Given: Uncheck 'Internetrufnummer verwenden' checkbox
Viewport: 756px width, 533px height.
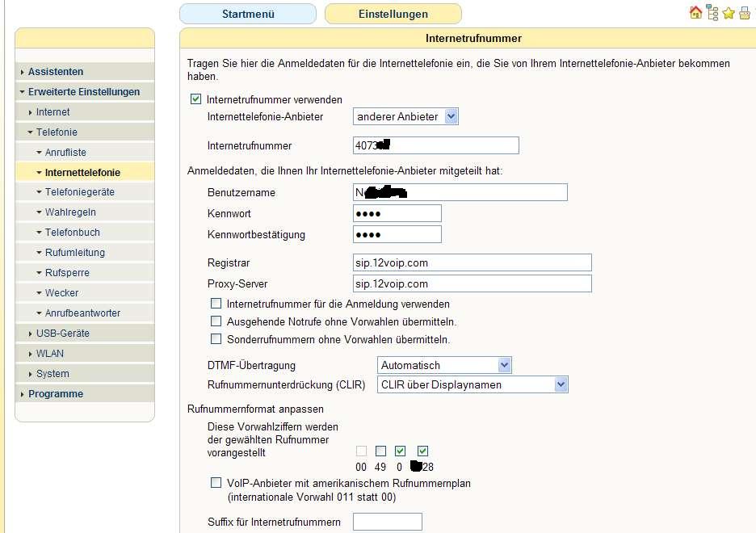Looking at the screenshot, I should pos(195,100).
